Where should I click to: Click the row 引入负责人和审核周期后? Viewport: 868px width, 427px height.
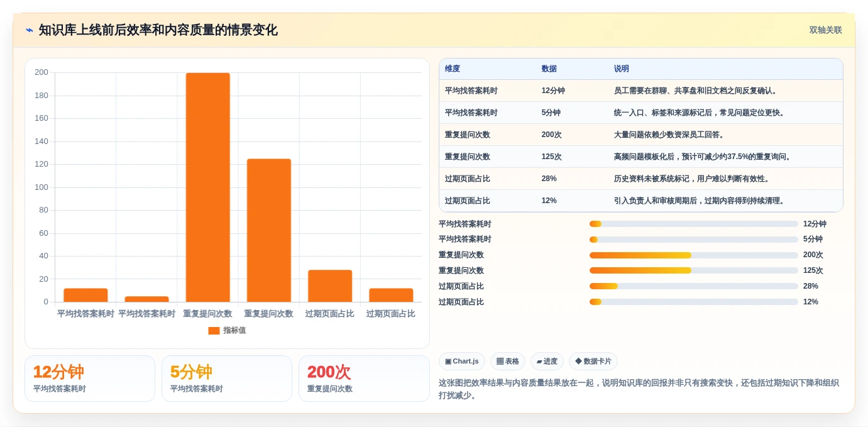[x=641, y=201]
